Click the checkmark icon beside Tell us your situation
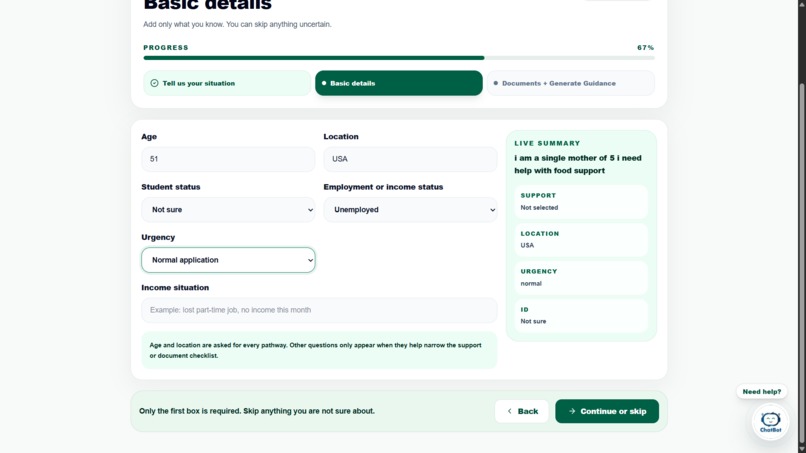This screenshot has height=453, width=806. tap(154, 83)
